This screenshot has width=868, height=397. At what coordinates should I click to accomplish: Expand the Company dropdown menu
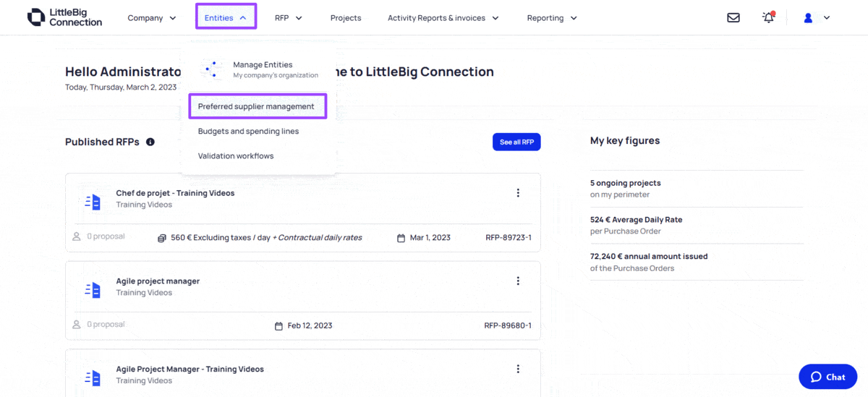click(152, 18)
